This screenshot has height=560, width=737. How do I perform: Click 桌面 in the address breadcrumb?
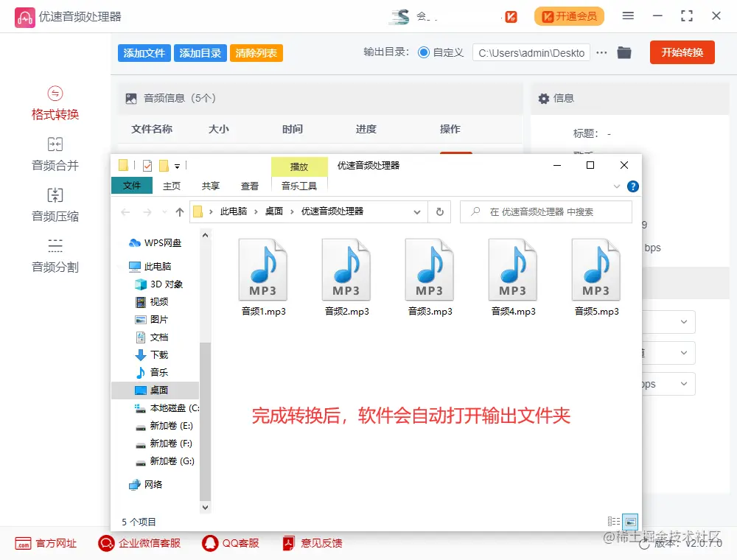(273, 211)
